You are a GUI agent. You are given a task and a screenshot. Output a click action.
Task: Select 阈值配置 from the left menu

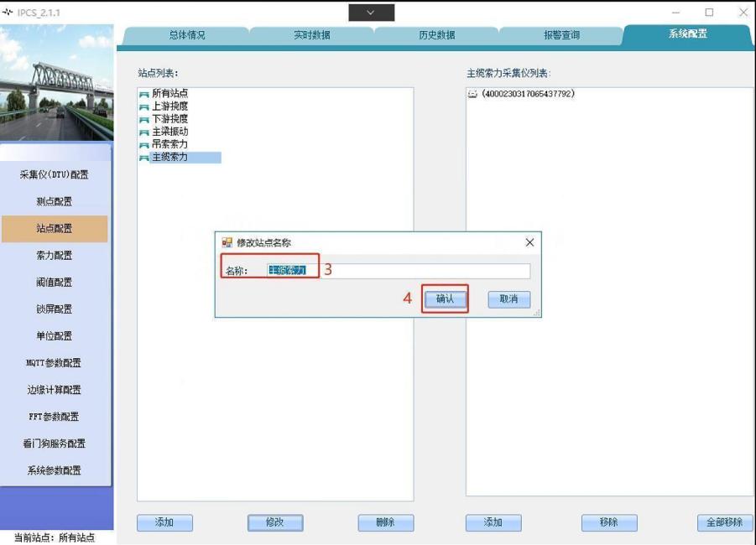(x=55, y=283)
